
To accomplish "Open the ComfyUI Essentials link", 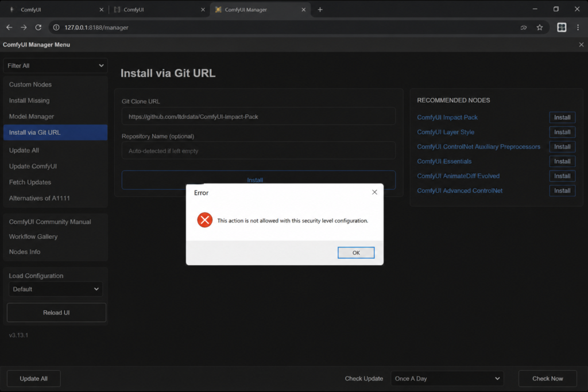I will click(x=444, y=161).
